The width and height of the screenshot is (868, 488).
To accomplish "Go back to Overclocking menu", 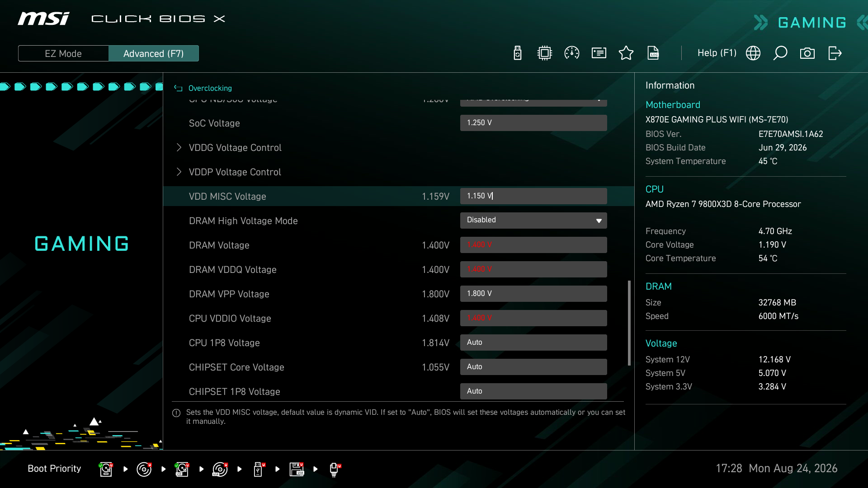I will pos(210,88).
